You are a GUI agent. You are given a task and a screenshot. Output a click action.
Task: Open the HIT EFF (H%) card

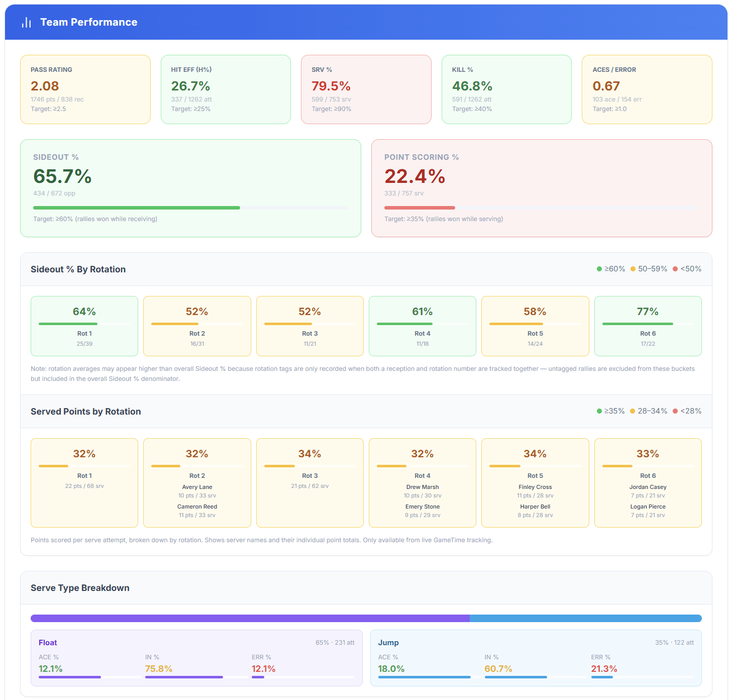(226, 89)
